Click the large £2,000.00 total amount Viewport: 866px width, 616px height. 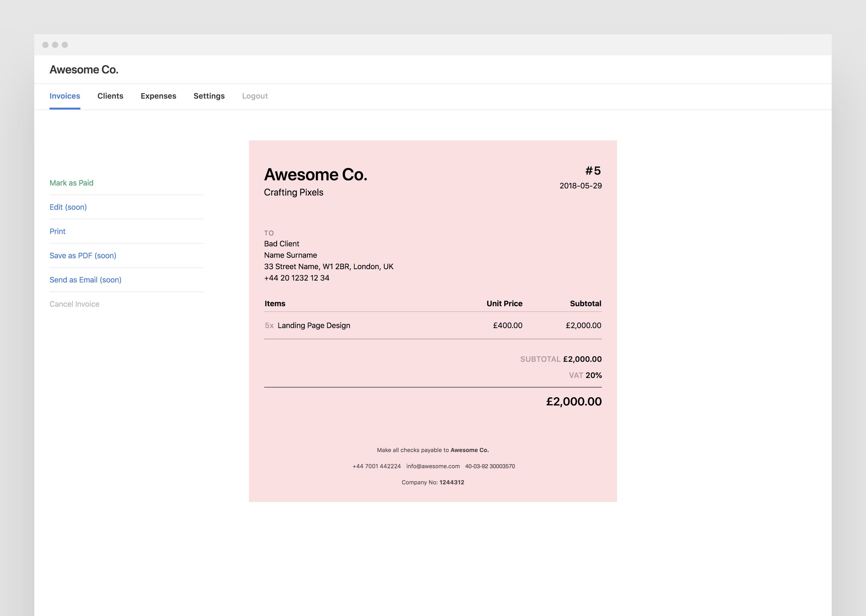pos(574,402)
